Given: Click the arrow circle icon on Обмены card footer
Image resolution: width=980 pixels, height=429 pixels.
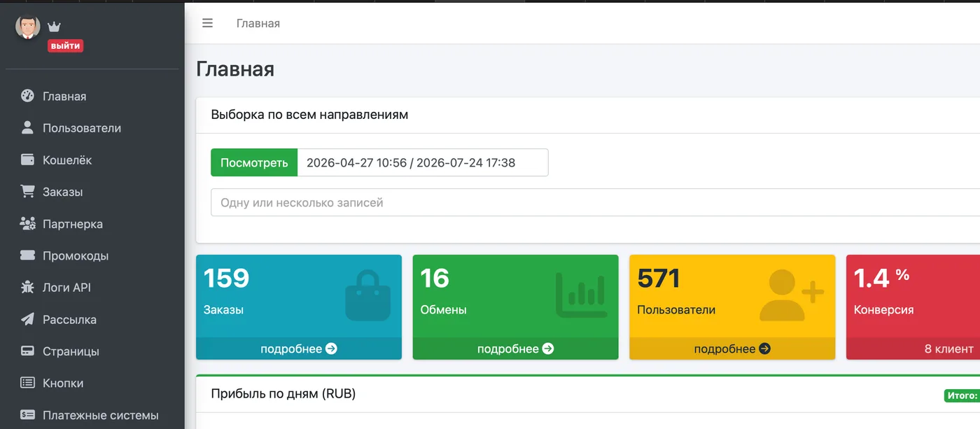Looking at the screenshot, I should (x=548, y=349).
